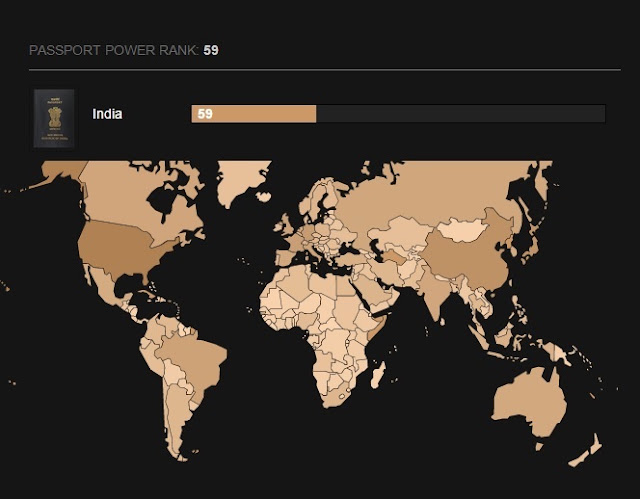640x499 pixels.
Task: Click India on the world map
Action: (x=435, y=290)
